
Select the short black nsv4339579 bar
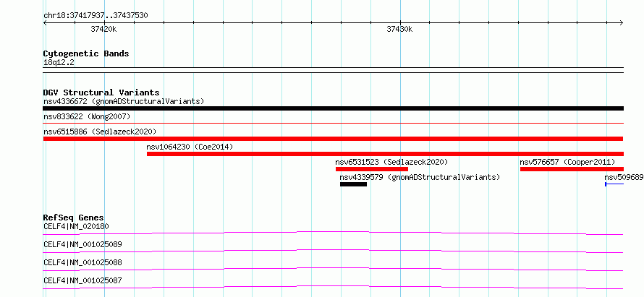click(x=353, y=184)
